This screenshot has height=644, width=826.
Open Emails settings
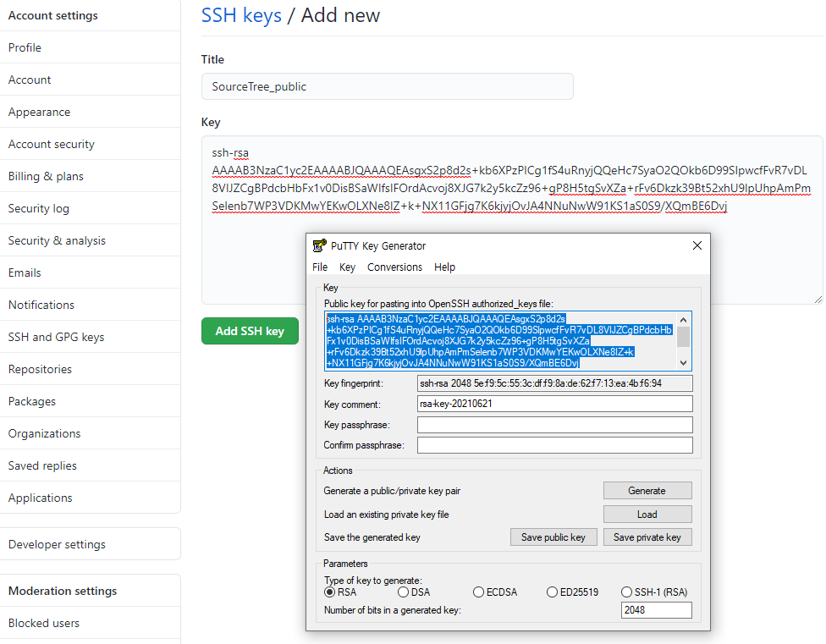[90, 272]
